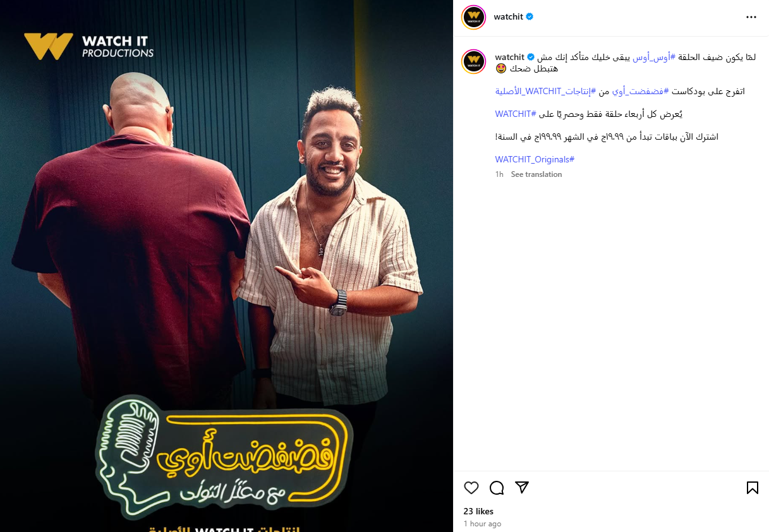Viewport: 769px width, 532px height.
Task: Click the blue verified badge in the header
Action: pyautogui.click(x=530, y=17)
